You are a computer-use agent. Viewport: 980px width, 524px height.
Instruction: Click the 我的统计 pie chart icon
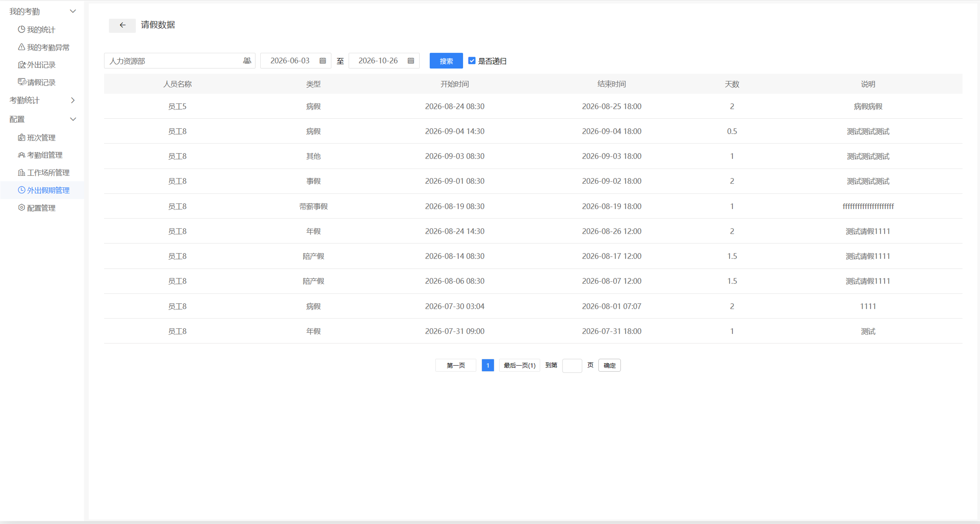[x=22, y=29]
